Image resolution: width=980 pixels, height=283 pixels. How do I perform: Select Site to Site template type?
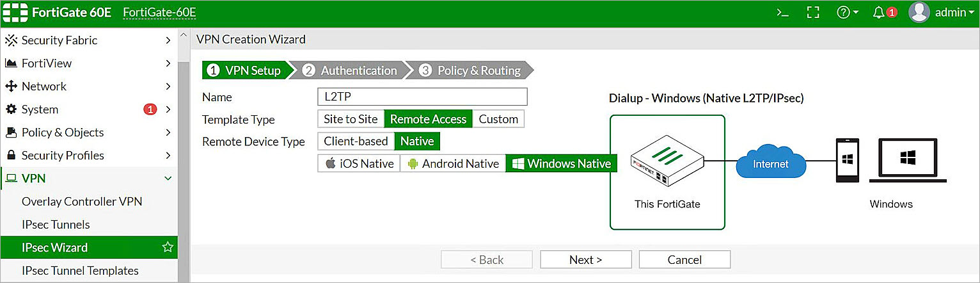351,119
